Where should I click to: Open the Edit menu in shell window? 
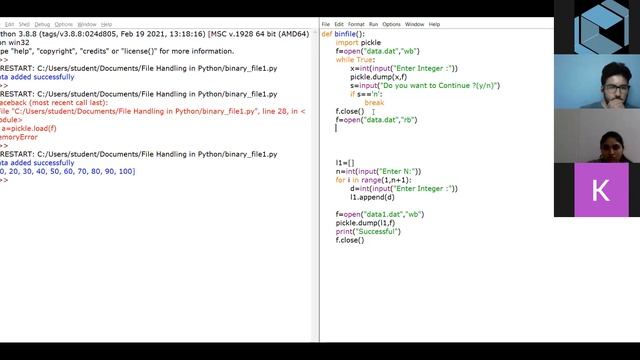9,24
